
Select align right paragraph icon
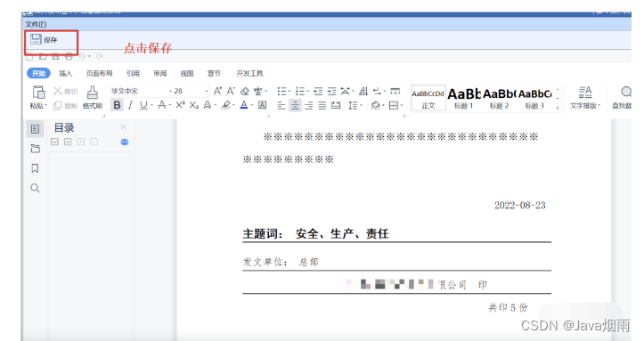309,105
